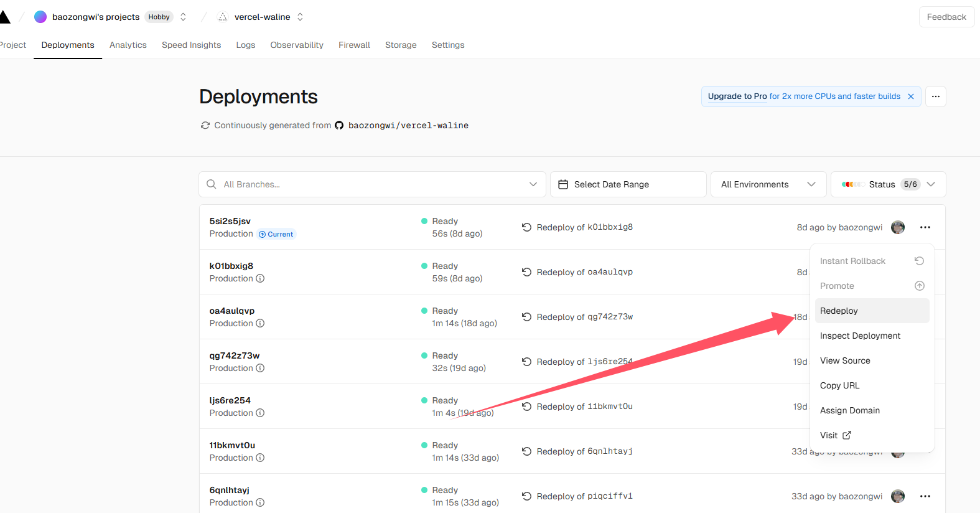Image resolution: width=980 pixels, height=513 pixels.
Task: Open the Select Date Range picker
Action: click(628, 184)
